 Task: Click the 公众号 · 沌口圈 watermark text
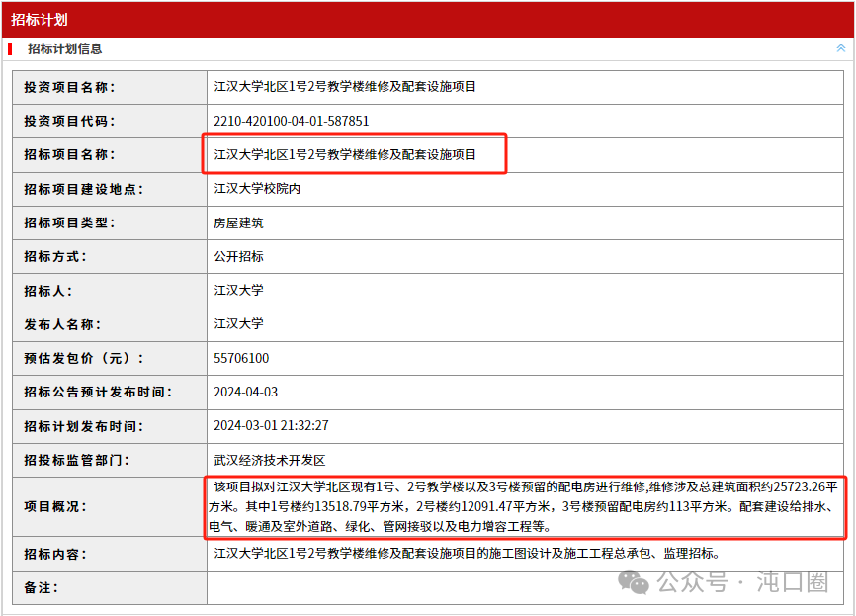pyautogui.click(x=742, y=582)
